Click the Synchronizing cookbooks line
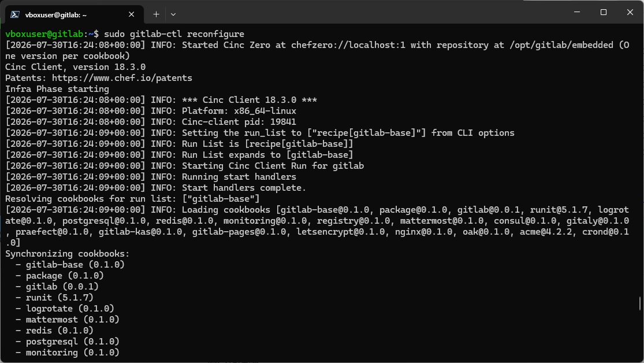This screenshot has width=644, height=363. point(68,254)
